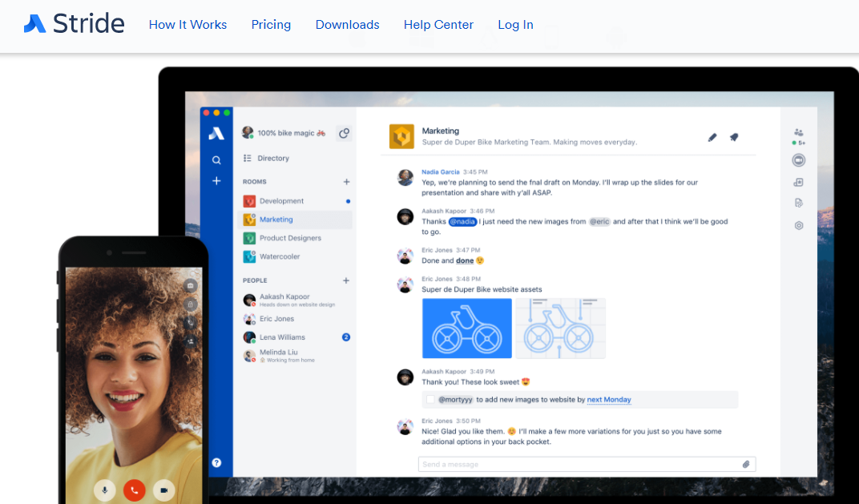The height and width of the screenshot is (504, 859).
Task: Open the Downloads page
Action: pyautogui.click(x=347, y=25)
